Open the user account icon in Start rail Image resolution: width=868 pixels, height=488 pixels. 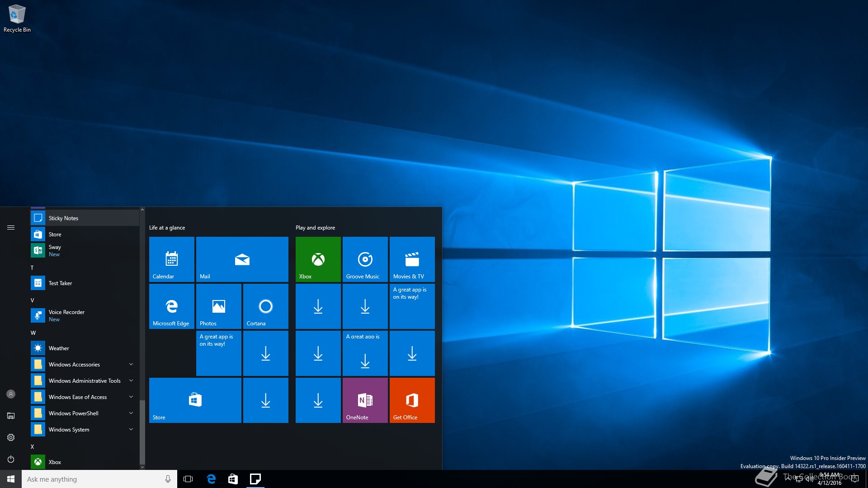(x=11, y=394)
